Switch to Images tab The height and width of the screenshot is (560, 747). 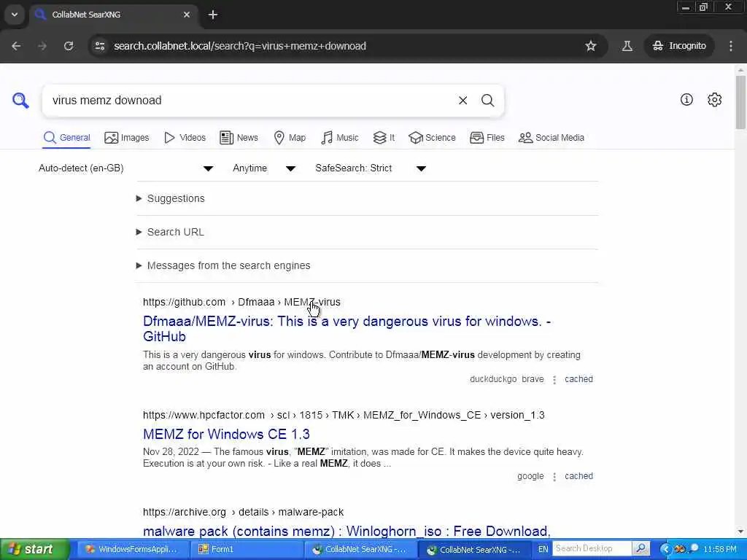[127, 138]
